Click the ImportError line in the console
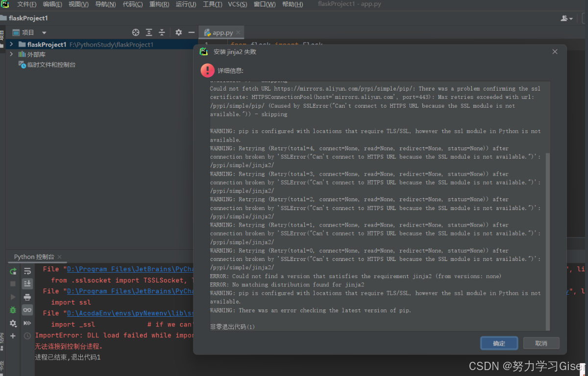Screen dimensions: 588x376 (114, 335)
